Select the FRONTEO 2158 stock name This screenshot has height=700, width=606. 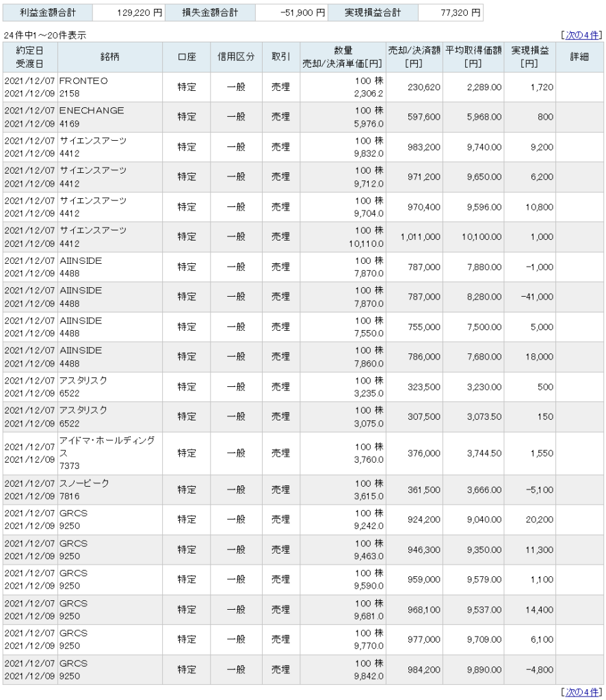click(83, 87)
